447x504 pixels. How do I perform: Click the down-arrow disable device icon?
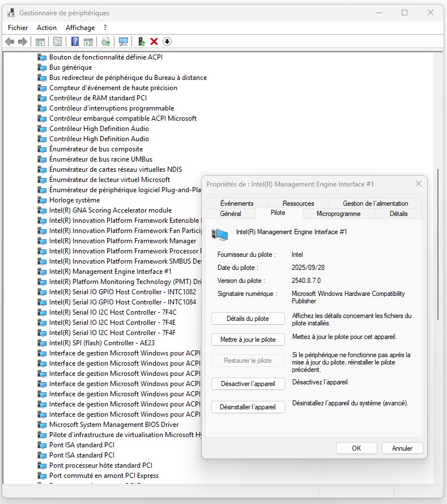pyautogui.click(x=167, y=41)
